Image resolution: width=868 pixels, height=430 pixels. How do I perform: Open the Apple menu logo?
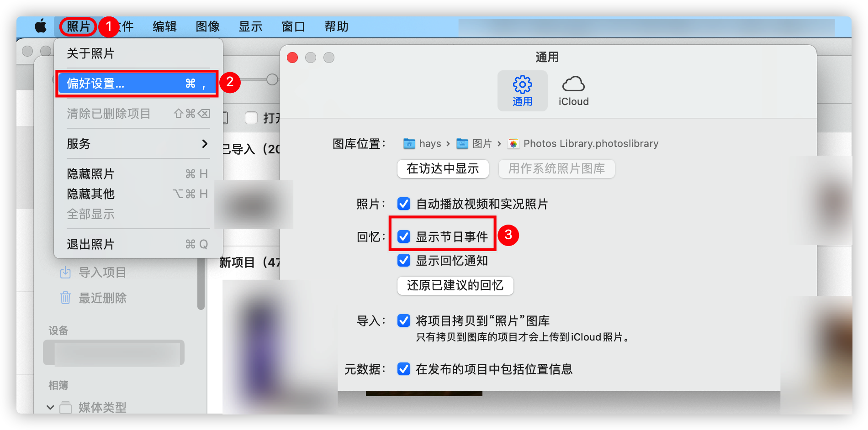[41, 26]
